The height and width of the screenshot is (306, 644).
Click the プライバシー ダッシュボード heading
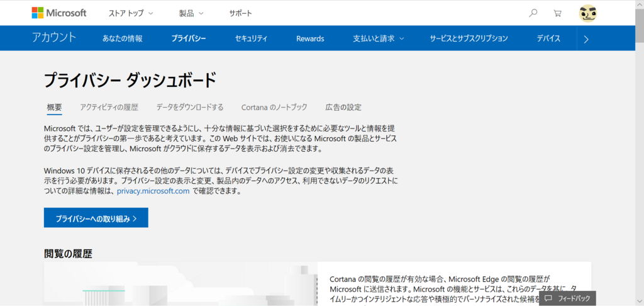tap(130, 80)
